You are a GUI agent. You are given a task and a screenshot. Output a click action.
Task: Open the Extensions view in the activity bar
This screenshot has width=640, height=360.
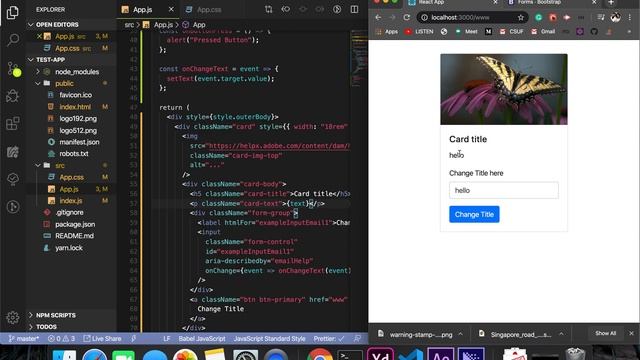[13, 123]
